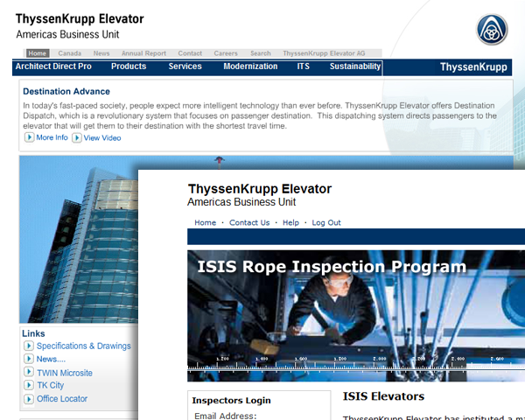Screen dimensions: 525x420
Task: Click the Email Address label
Action: click(226, 416)
